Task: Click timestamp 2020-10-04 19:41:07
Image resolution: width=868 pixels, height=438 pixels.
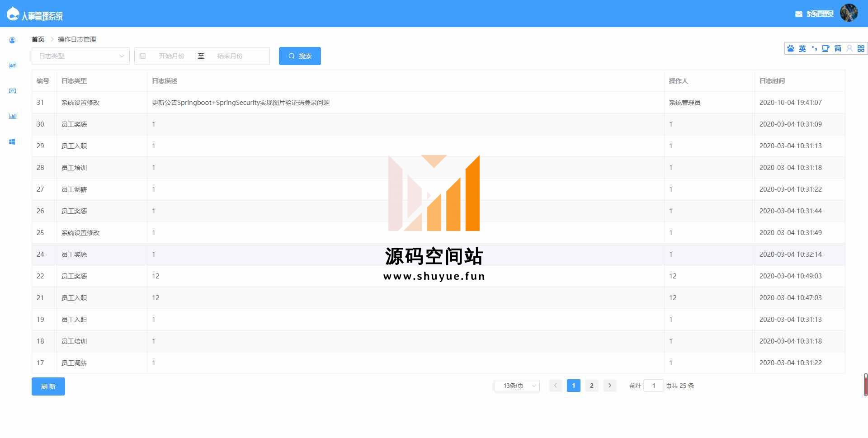Action: (791, 103)
